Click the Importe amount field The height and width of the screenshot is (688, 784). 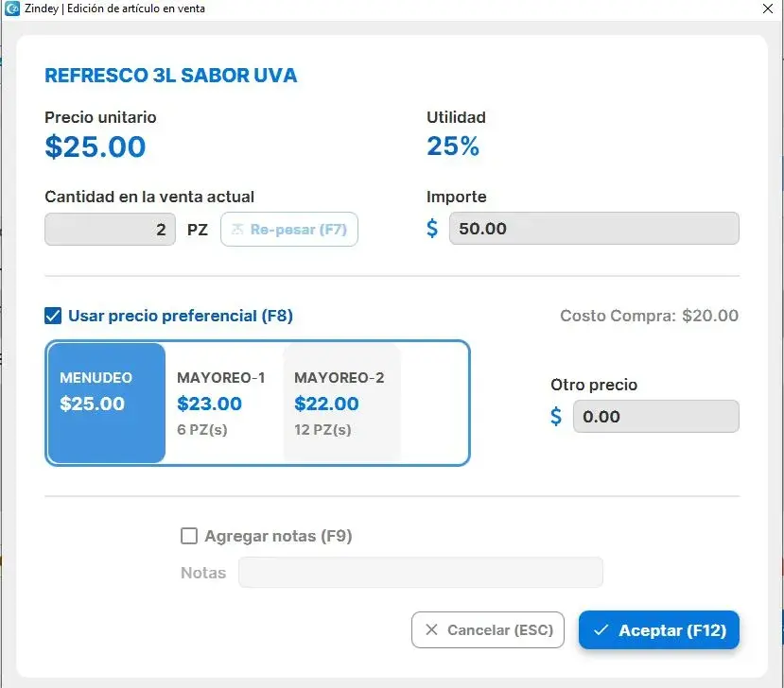[593, 229]
